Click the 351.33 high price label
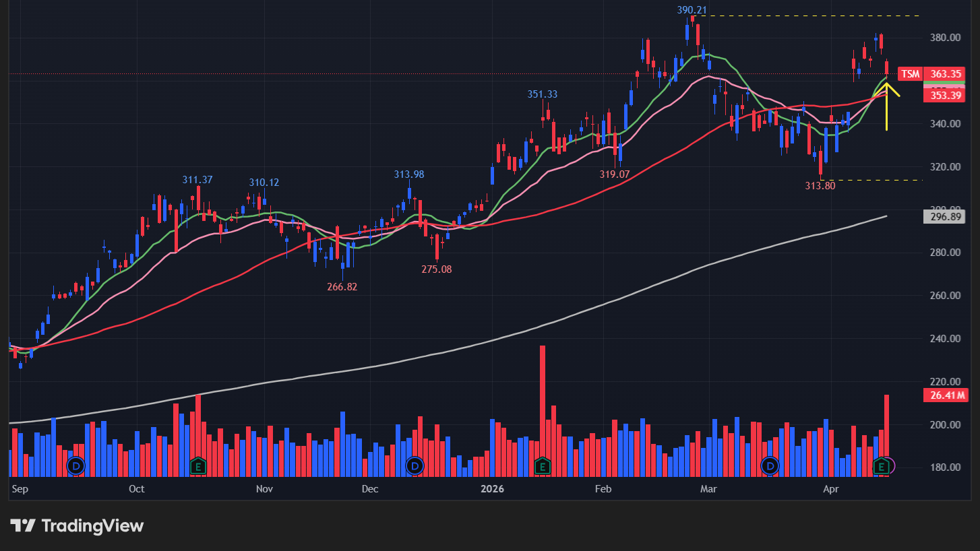 pos(543,94)
